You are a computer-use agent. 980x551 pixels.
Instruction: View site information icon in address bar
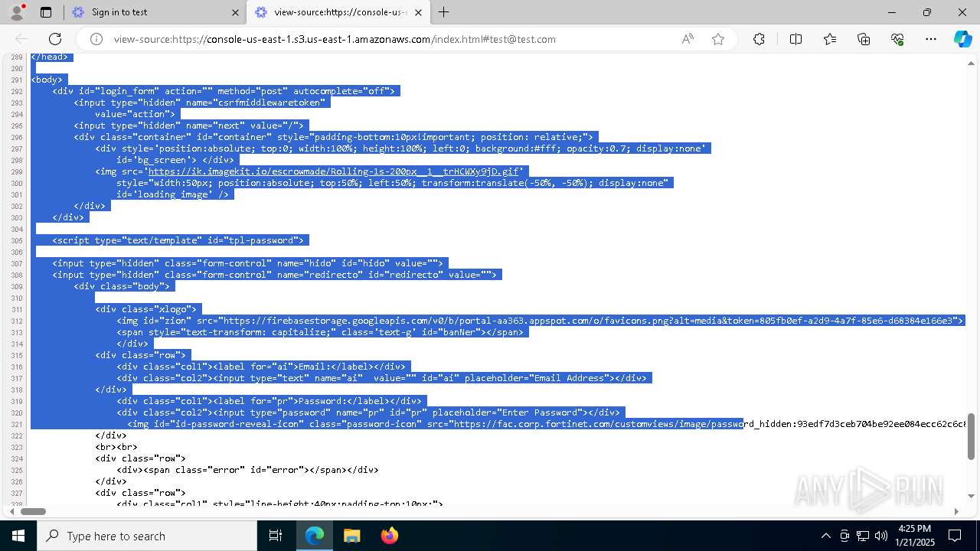[x=96, y=39]
